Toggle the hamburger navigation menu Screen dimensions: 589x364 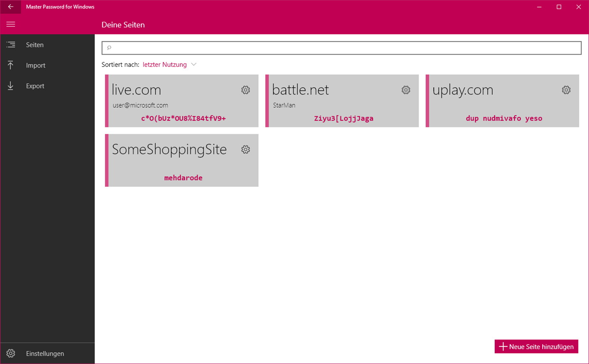coord(11,24)
